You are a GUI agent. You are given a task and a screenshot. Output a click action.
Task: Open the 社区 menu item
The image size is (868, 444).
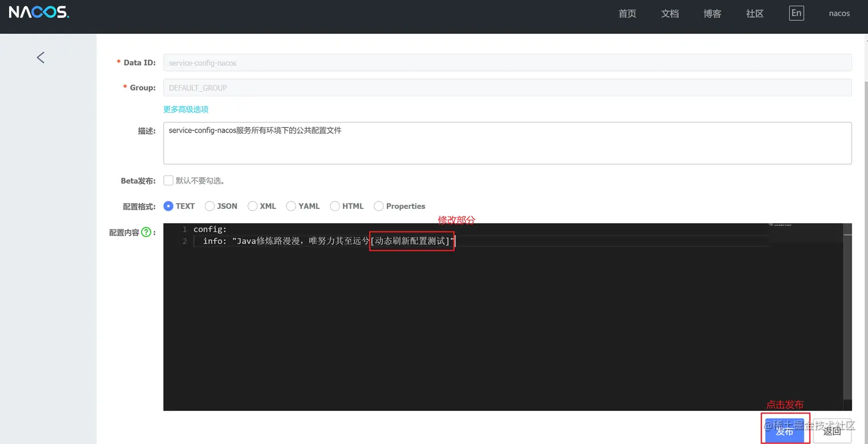[755, 13]
